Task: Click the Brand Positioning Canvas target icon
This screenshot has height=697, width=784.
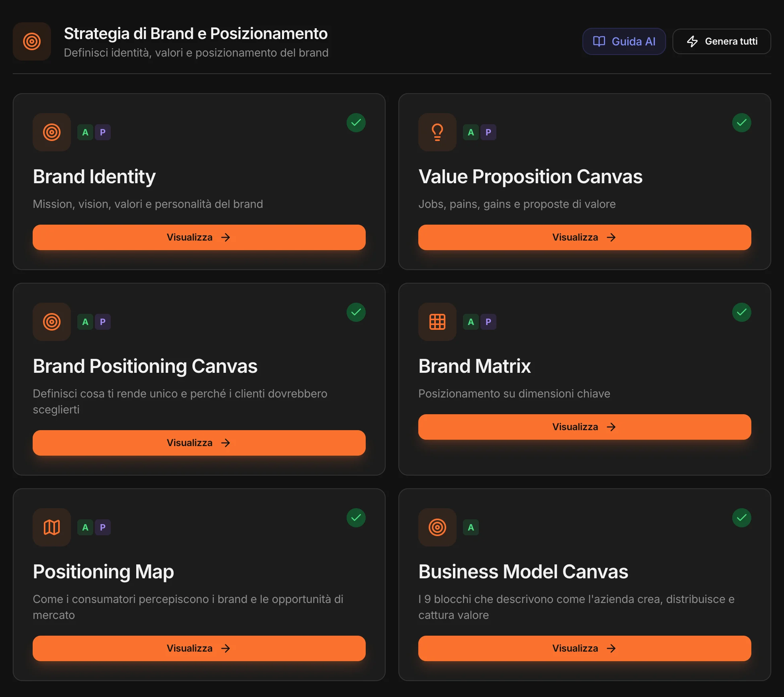Action: (x=52, y=322)
